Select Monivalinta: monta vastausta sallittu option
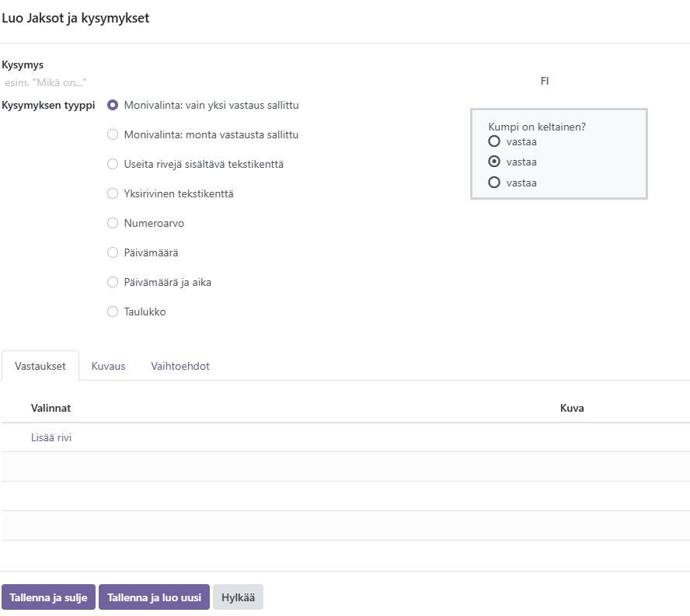This screenshot has width=690, height=616. coord(113,134)
